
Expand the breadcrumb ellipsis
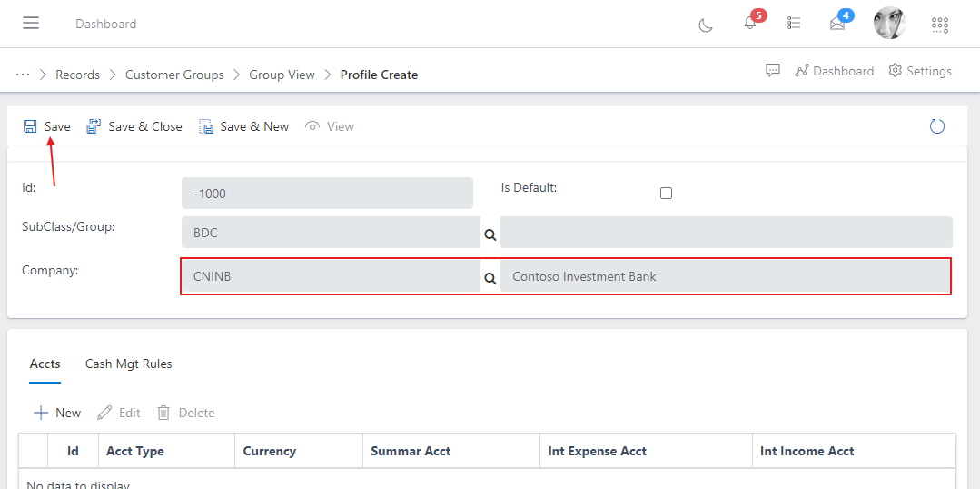(23, 75)
